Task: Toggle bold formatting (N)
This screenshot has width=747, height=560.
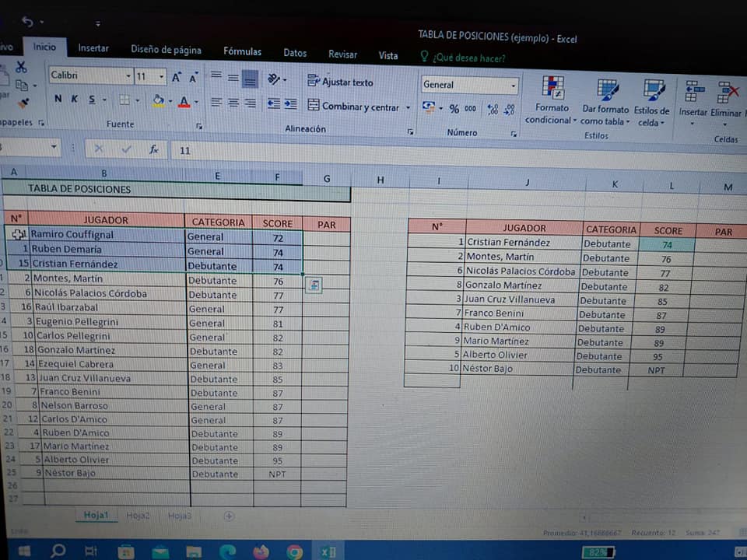Action: [x=58, y=99]
